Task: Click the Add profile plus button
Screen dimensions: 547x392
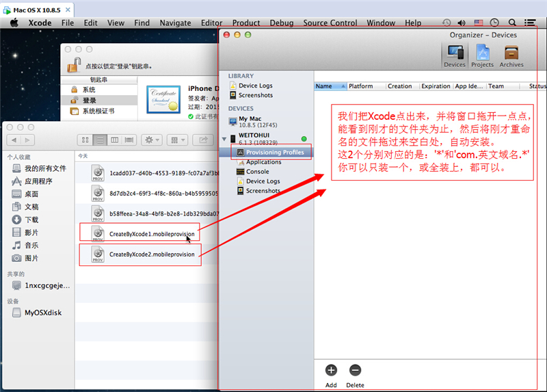Action: (331, 370)
